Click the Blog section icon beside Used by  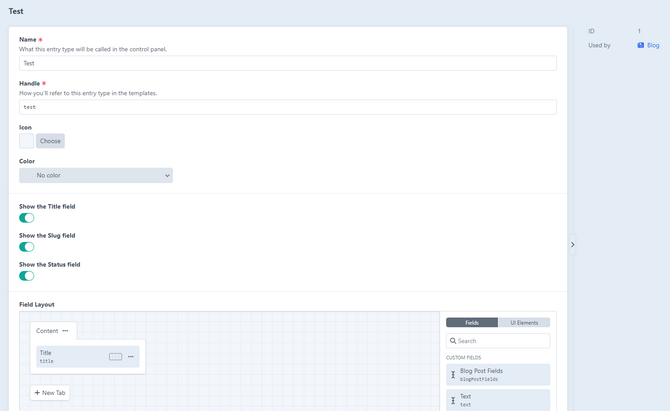coord(641,45)
